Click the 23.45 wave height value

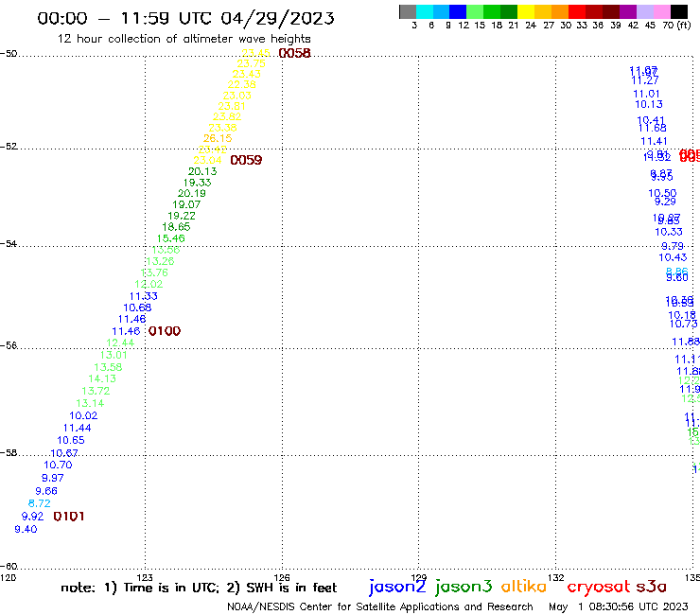(255, 53)
